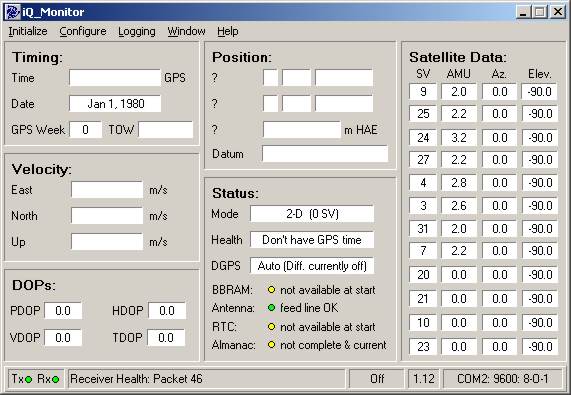Click the Datum field in Position
Image resolution: width=571 pixels, height=395 pixels.
tap(325, 154)
